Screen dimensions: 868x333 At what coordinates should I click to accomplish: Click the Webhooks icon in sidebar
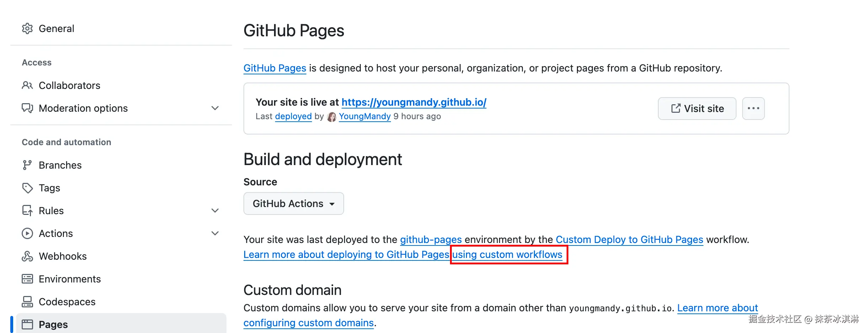click(x=27, y=256)
